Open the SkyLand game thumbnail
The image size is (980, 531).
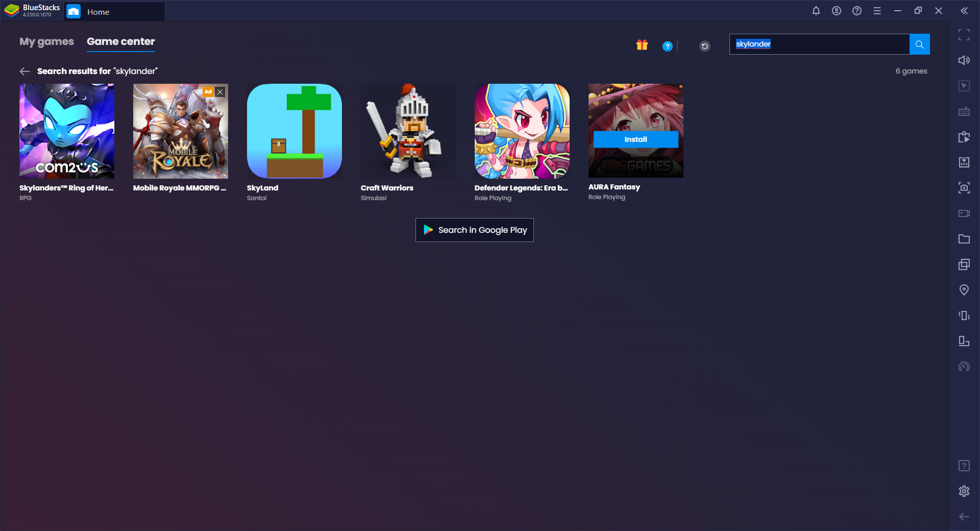(295, 131)
